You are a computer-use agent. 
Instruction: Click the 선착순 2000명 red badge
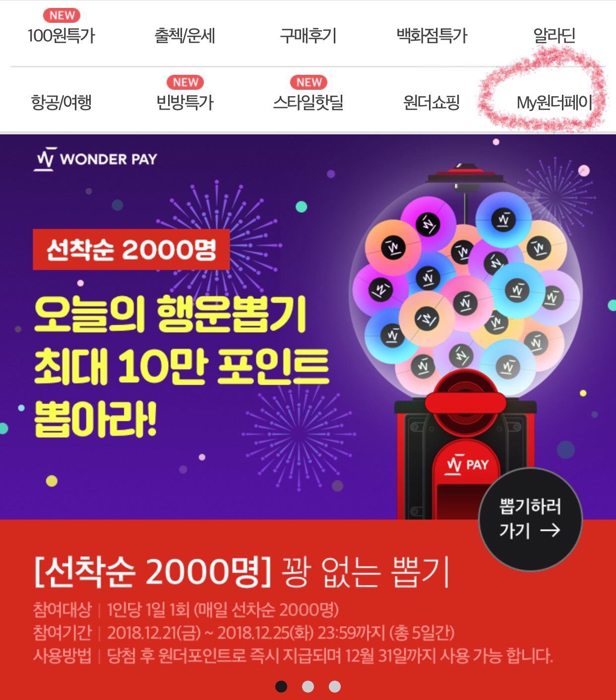[x=131, y=249]
